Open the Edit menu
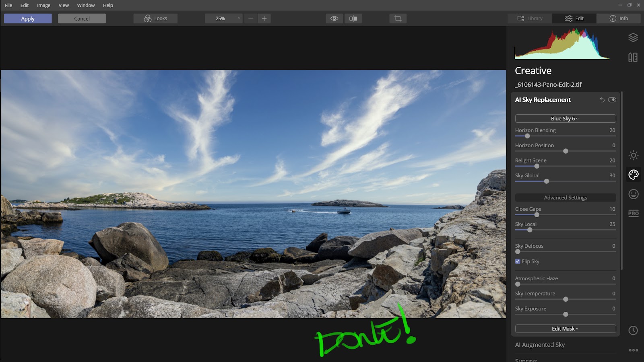The height and width of the screenshot is (362, 644). pyautogui.click(x=25, y=5)
